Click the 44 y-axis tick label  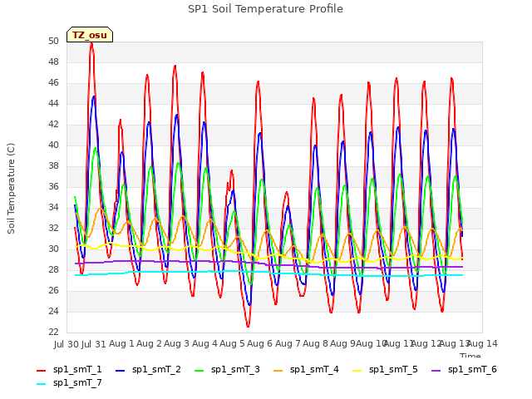click(x=53, y=103)
